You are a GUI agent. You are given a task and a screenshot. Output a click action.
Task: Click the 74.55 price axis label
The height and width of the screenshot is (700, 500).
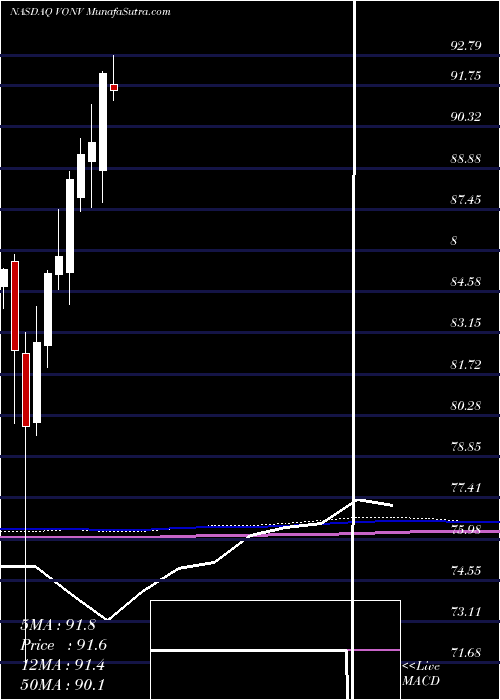point(466,571)
